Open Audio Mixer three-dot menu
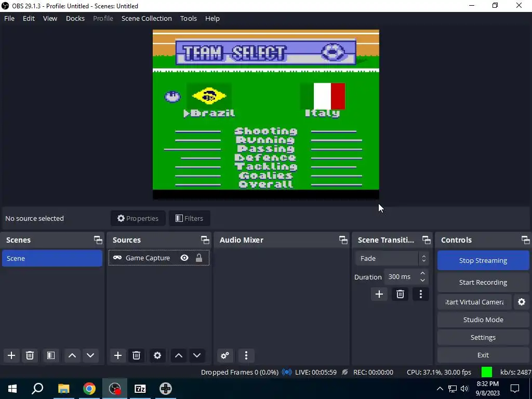Image resolution: width=532 pixels, height=399 pixels. (246, 355)
